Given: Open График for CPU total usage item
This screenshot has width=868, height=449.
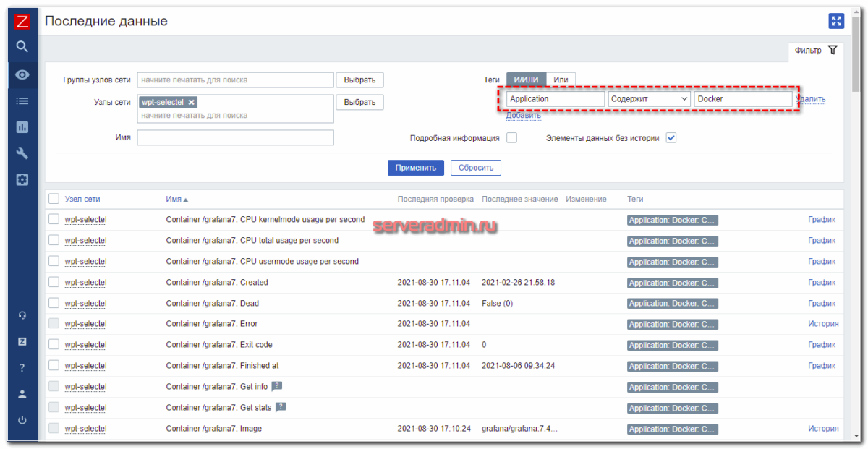Looking at the screenshot, I should [x=822, y=240].
